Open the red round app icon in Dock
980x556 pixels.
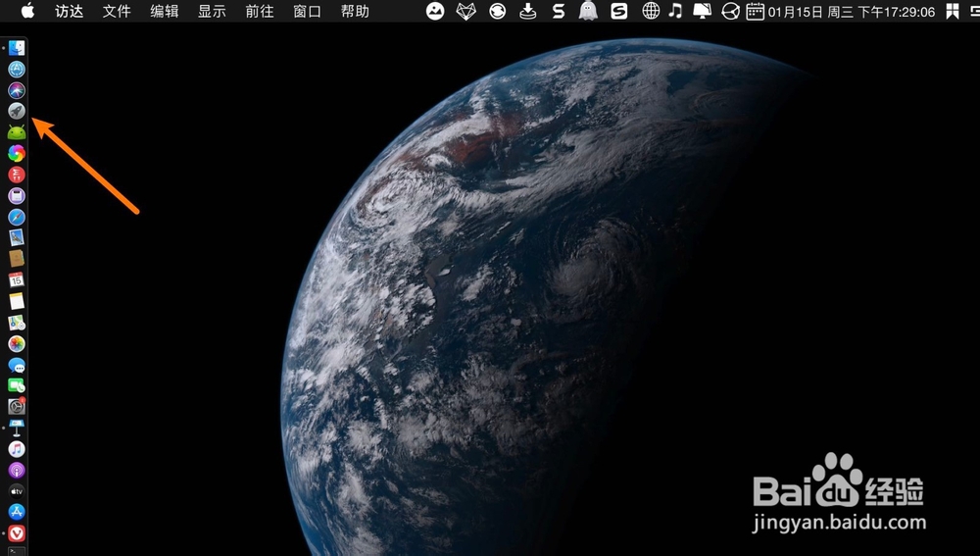pyautogui.click(x=17, y=175)
